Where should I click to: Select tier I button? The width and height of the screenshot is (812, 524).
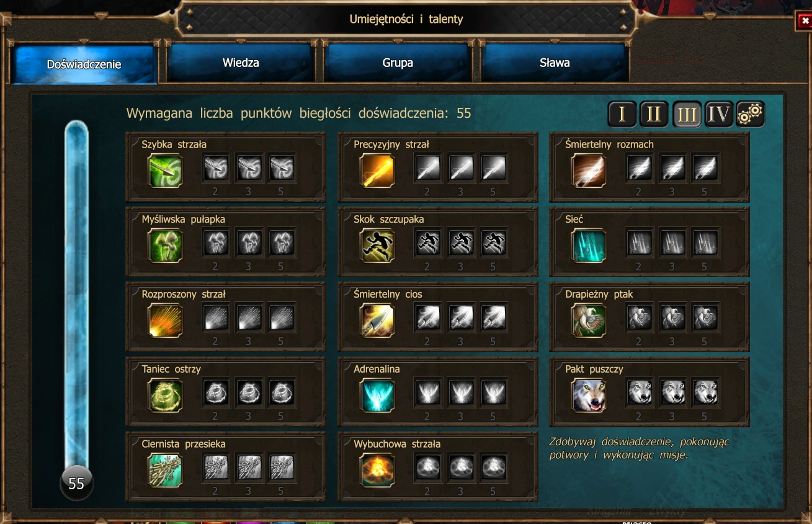point(622,114)
